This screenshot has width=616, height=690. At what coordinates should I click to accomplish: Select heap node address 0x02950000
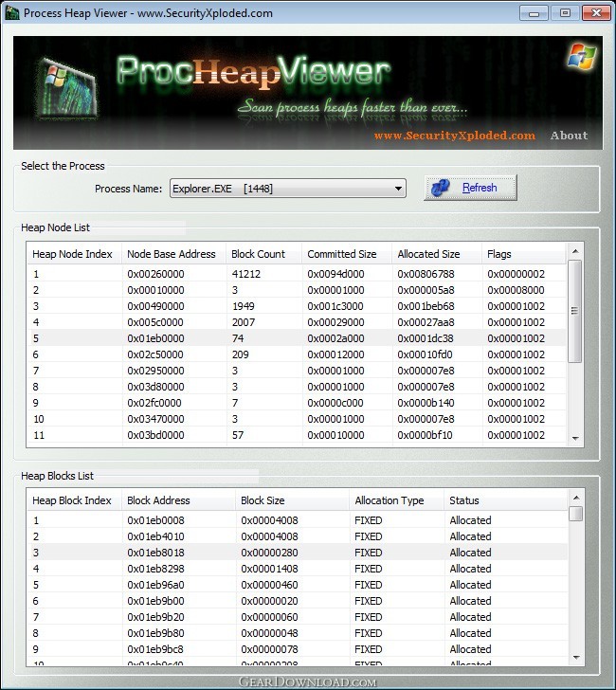[x=155, y=371]
